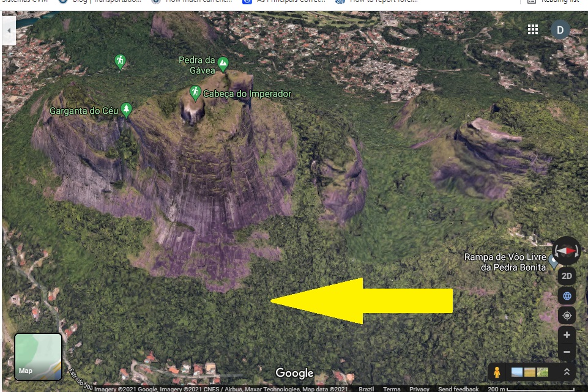Open the first photo thumbnail in imagery strip
The width and height of the screenshot is (588, 392).
[517, 372]
